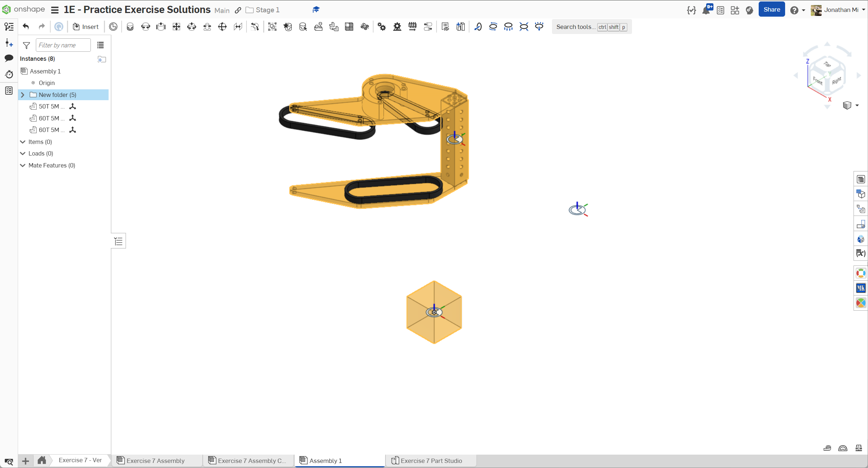
Task: Switch to Exercise 7 Assembly tab
Action: tap(155, 460)
